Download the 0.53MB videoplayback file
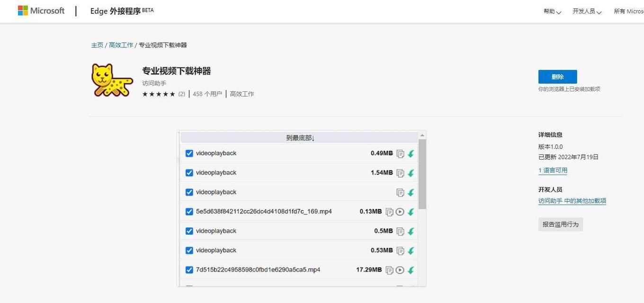The image size is (644, 303). [411, 250]
